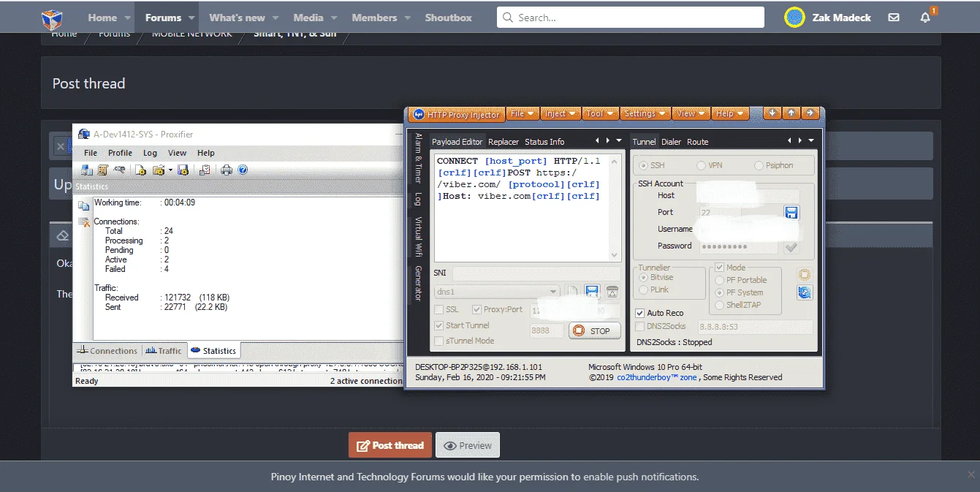Image resolution: width=980 pixels, height=492 pixels.
Task: Click the STOP button
Action: (594, 330)
